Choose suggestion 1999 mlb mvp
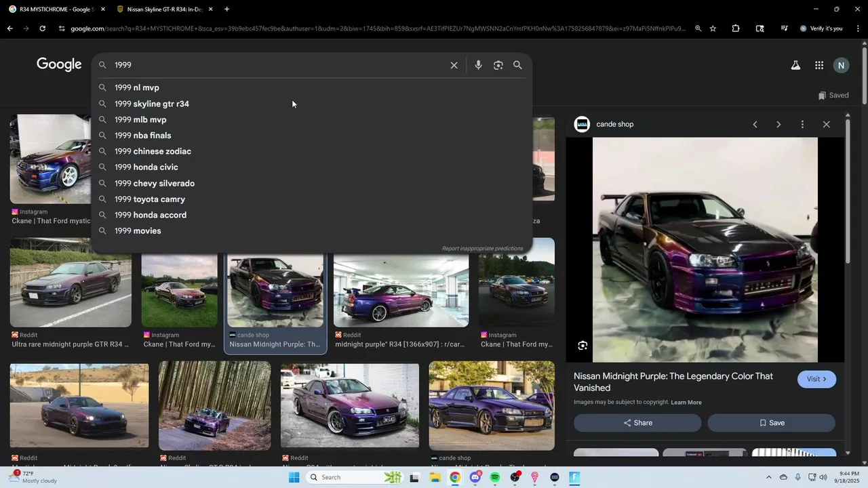 312,119
